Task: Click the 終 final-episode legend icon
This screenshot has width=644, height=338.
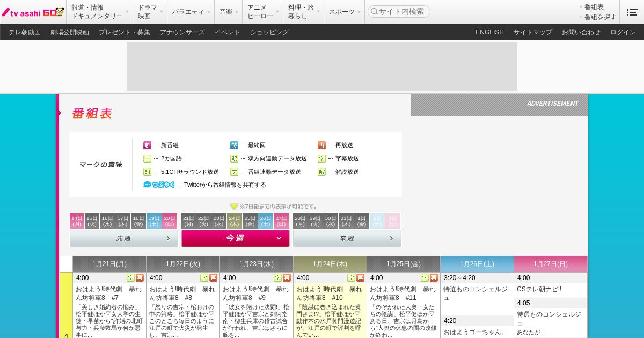Action: tap(234, 145)
